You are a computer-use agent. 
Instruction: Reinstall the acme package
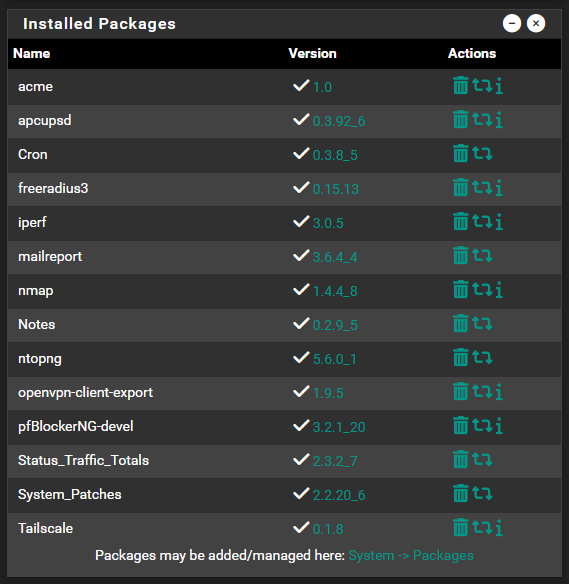coord(483,85)
